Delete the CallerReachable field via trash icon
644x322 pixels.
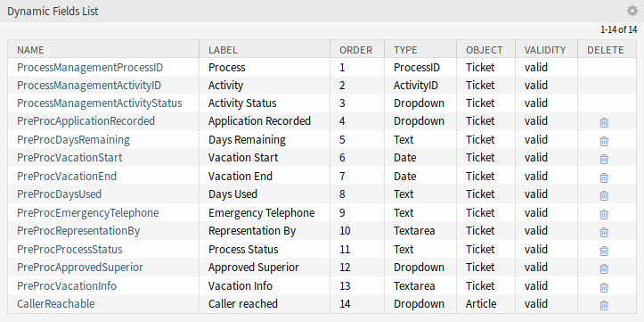(604, 306)
